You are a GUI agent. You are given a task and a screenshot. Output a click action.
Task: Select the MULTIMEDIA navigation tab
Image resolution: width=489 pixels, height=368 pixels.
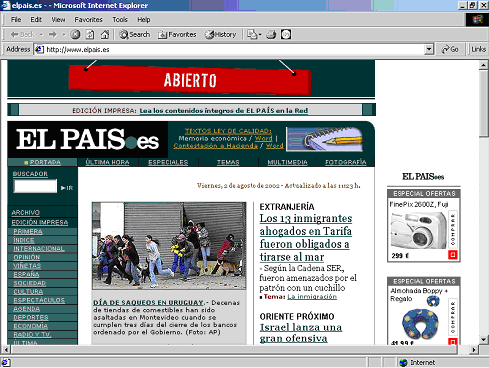click(x=287, y=162)
